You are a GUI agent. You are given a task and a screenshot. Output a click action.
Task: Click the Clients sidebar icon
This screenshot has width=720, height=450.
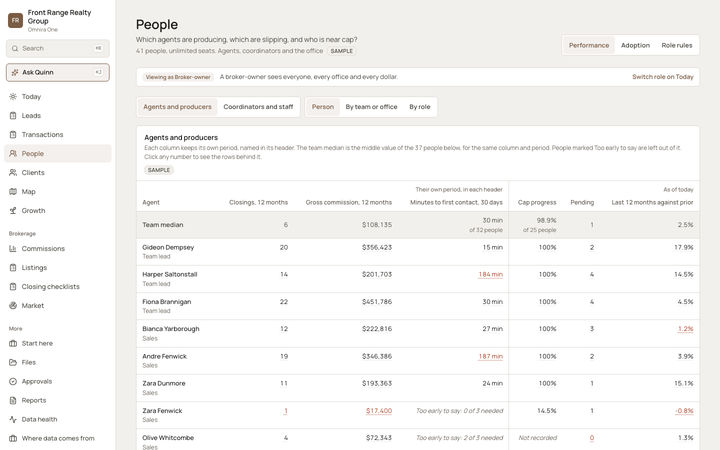[x=13, y=173]
